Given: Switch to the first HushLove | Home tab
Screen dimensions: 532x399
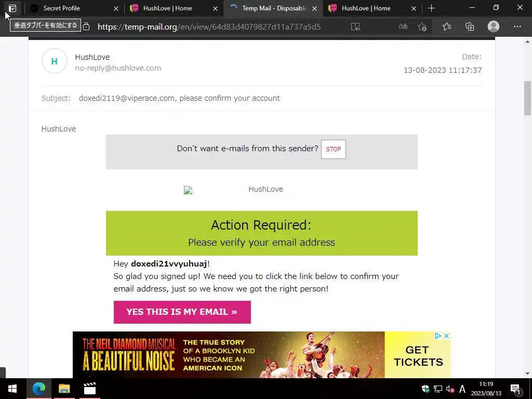Looking at the screenshot, I should [174, 8].
